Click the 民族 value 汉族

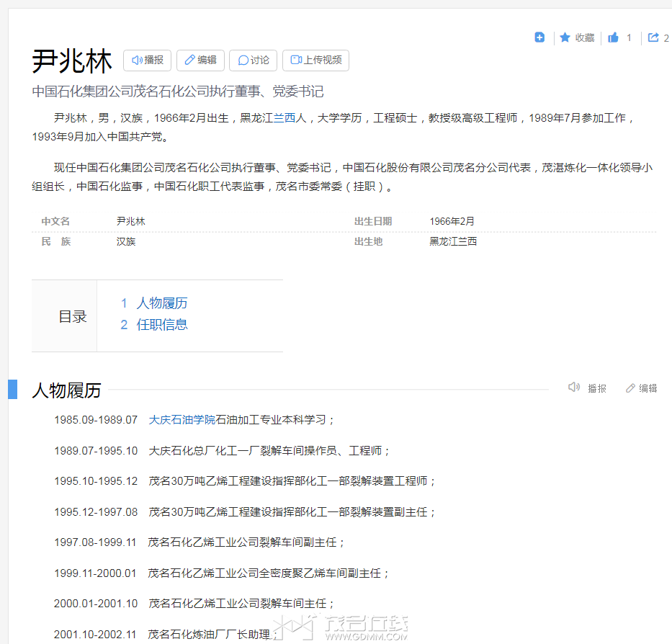[x=126, y=241]
